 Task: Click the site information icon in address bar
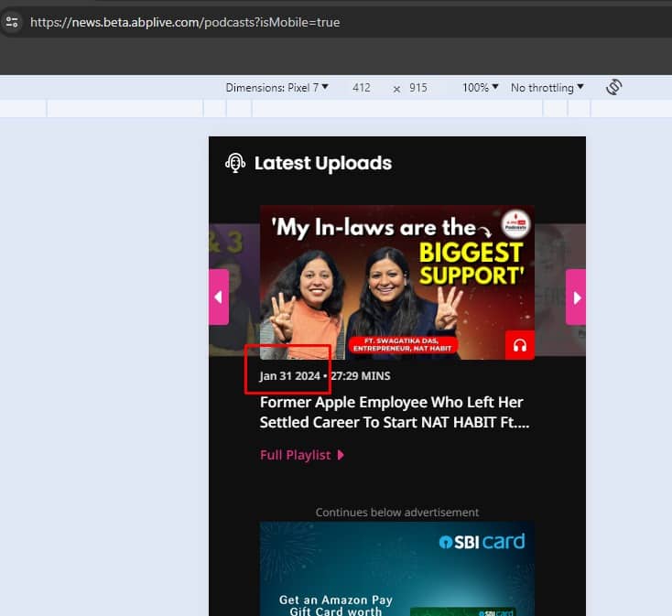point(12,22)
